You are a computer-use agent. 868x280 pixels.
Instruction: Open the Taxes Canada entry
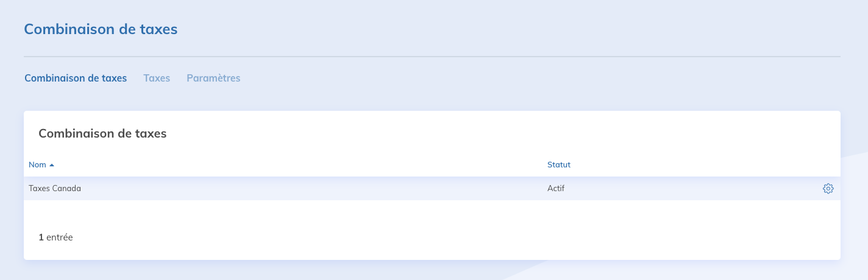55,189
